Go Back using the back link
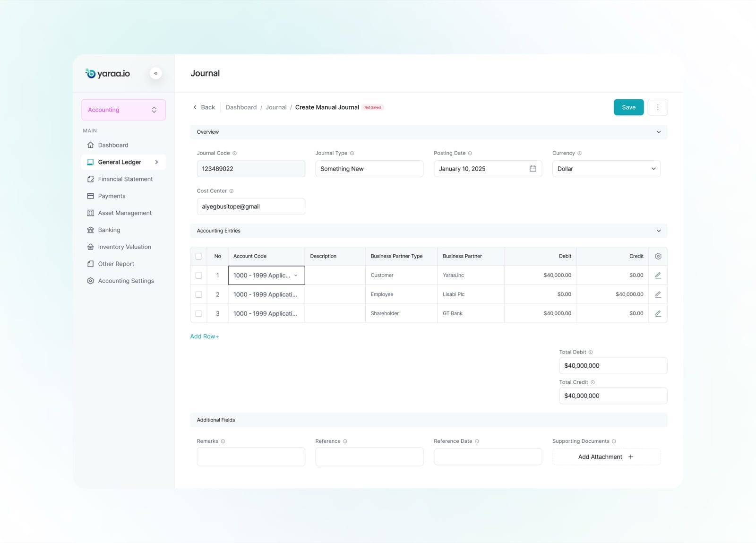The image size is (756, 543). pyautogui.click(x=204, y=107)
